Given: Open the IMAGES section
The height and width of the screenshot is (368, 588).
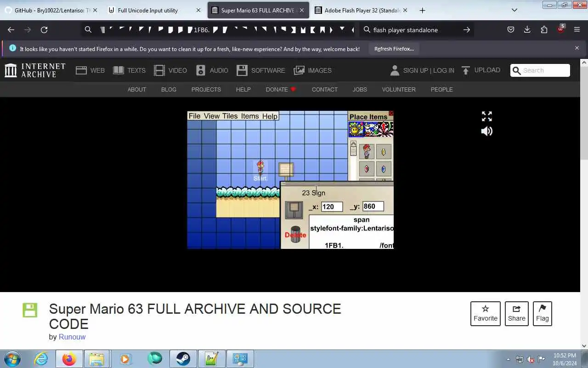Looking at the screenshot, I should [312, 70].
